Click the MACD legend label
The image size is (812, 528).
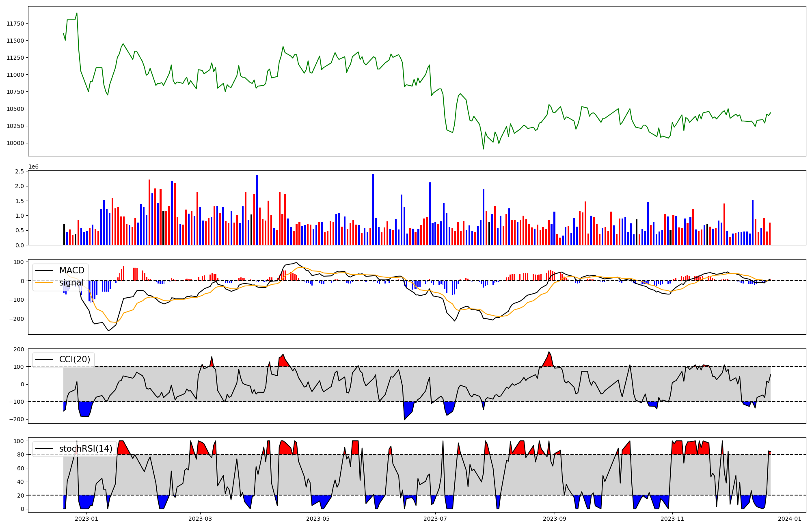coord(71,270)
